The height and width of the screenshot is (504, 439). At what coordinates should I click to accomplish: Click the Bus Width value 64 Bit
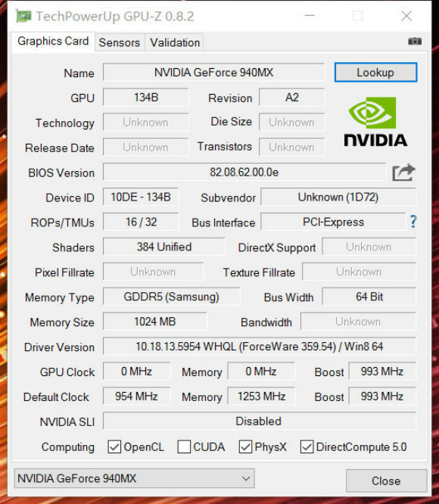(369, 297)
